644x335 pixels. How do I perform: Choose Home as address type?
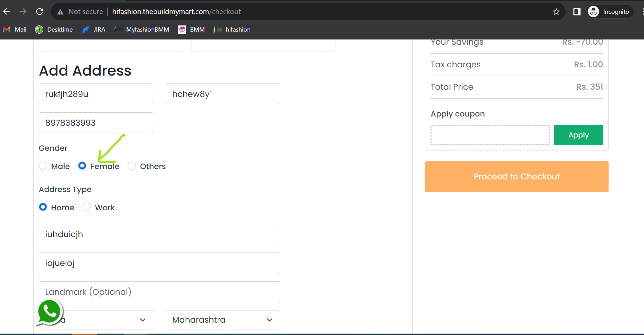pos(43,207)
